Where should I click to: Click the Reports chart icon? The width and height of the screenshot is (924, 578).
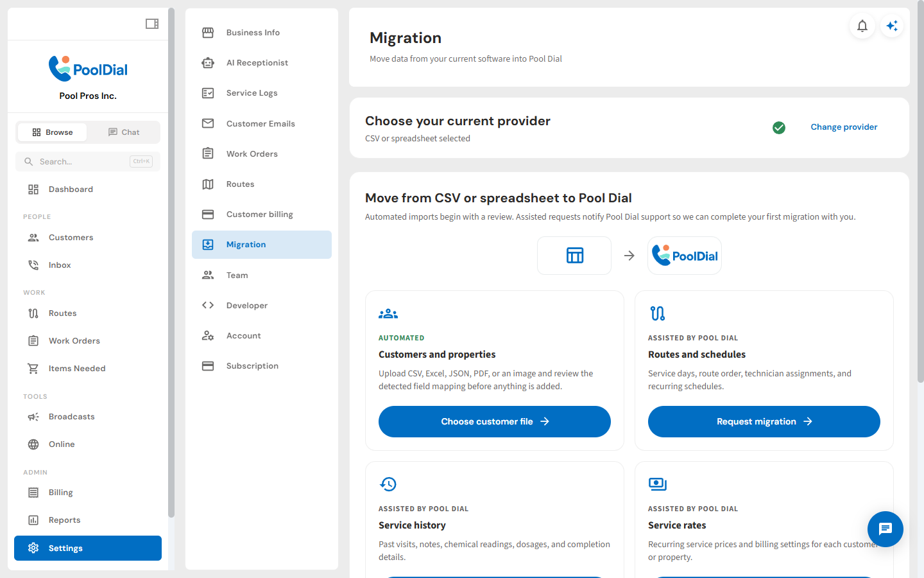point(33,520)
